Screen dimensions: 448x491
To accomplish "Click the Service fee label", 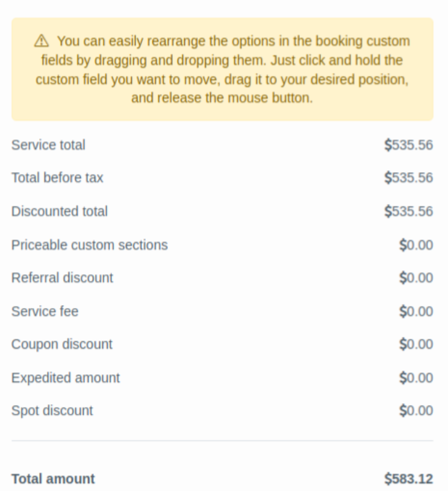I will [45, 311].
